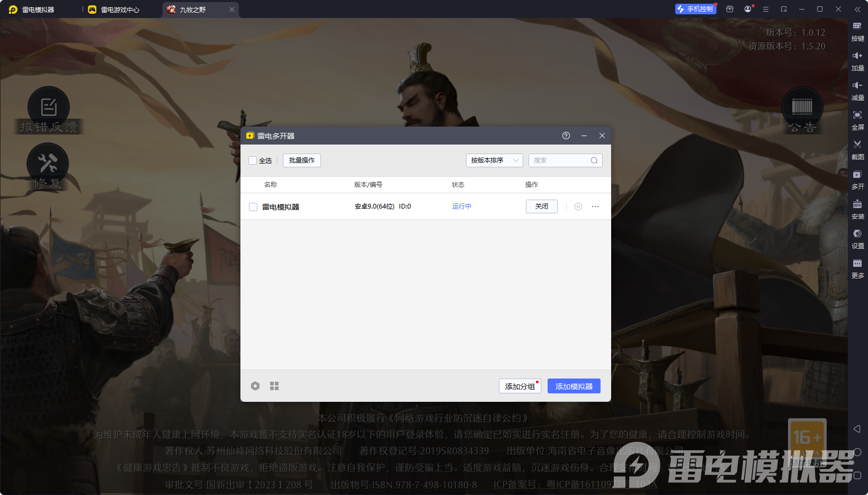The height and width of the screenshot is (495, 868).
Task: Open 设置 settings in right sidebar
Action: pyautogui.click(x=857, y=234)
